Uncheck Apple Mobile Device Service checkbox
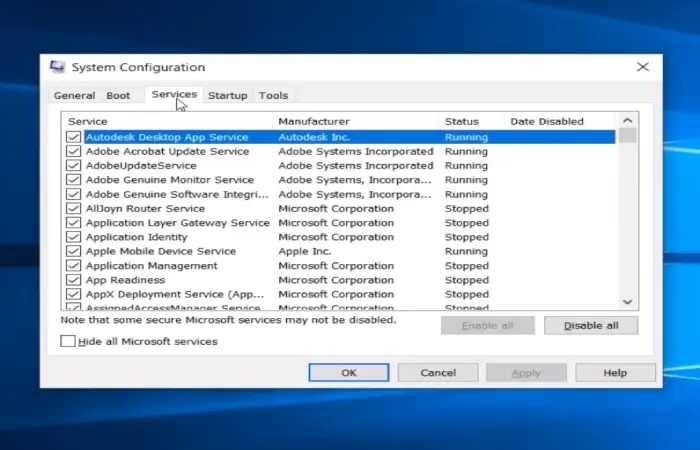Image resolution: width=700 pixels, height=450 pixels. 73,251
